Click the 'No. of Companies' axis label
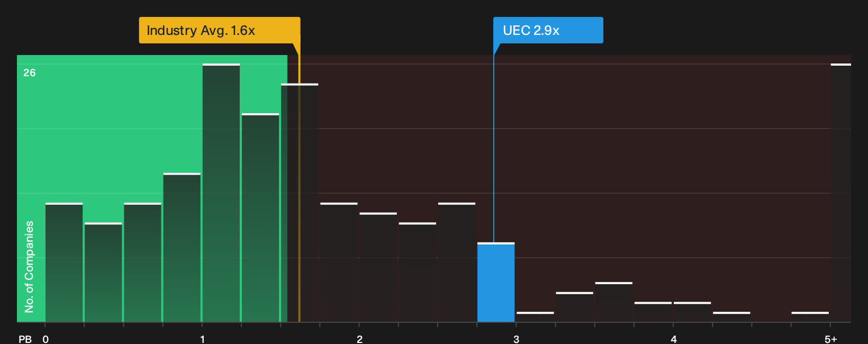 click(29, 267)
